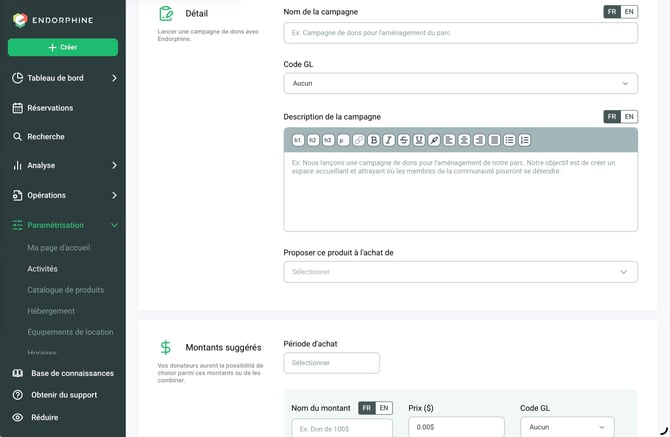The image size is (670, 437).
Task: Click the Nom de la campagne input field
Action: tap(461, 33)
